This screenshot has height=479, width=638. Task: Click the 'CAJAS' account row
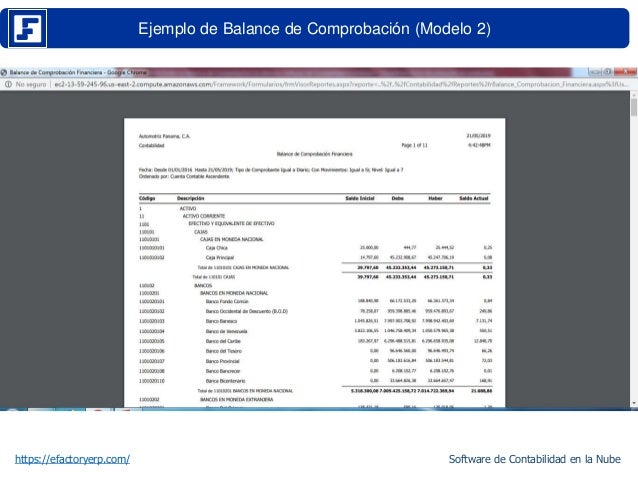201,232
